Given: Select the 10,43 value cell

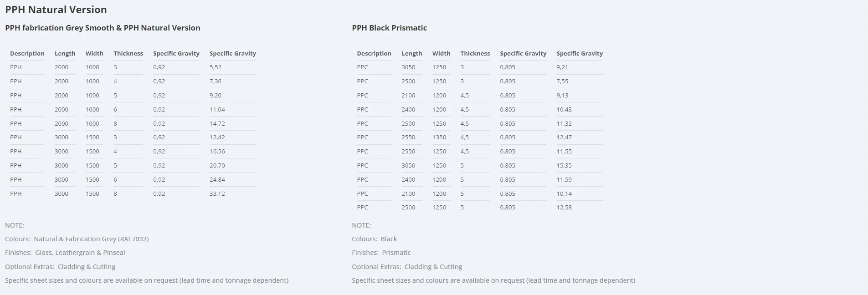Looking at the screenshot, I should pos(564,109).
